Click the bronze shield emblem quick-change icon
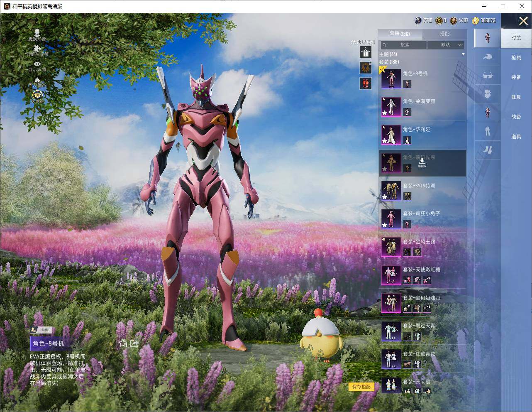The image size is (532, 412). point(365,68)
